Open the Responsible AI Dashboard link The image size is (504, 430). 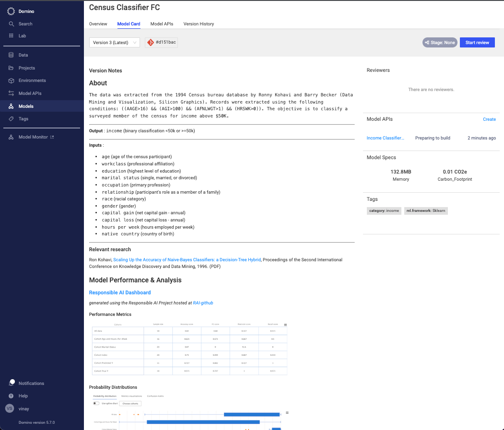click(120, 292)
